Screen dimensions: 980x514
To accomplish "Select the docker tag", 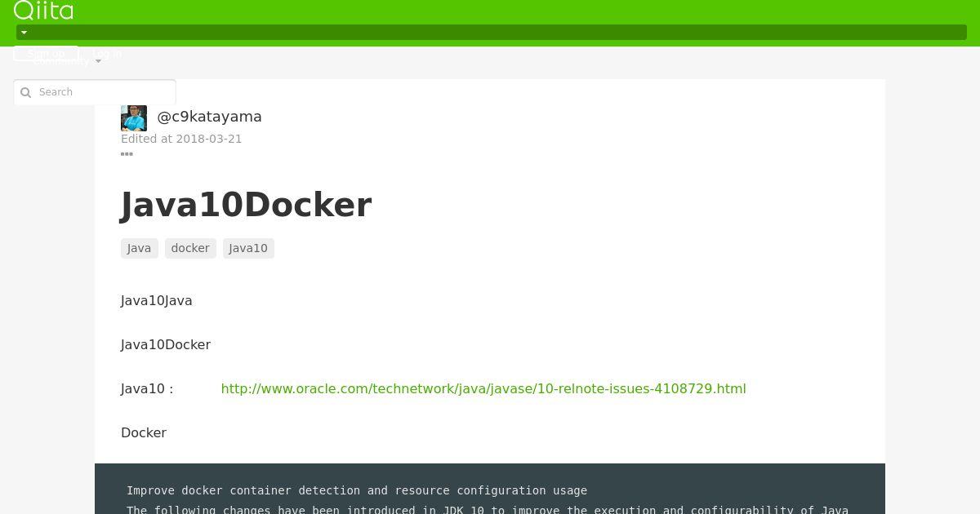I will (190, 248).
